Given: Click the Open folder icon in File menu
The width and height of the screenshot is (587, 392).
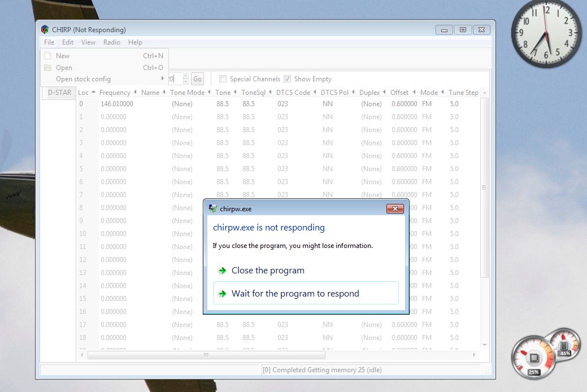Looking at the screenshot, I should [47, 68].
